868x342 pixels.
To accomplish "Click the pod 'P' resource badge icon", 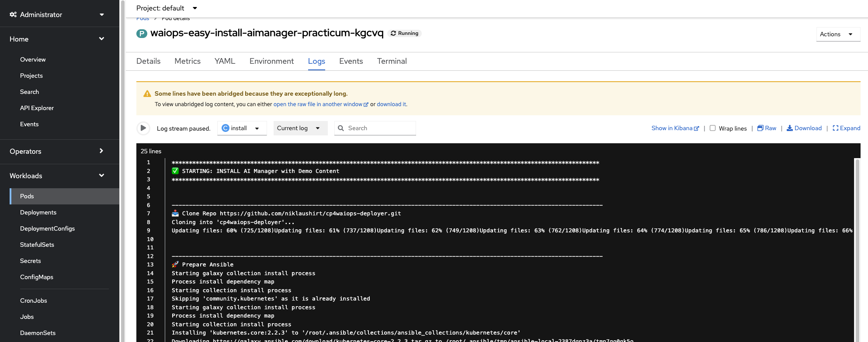I will (x=142, y=34).
